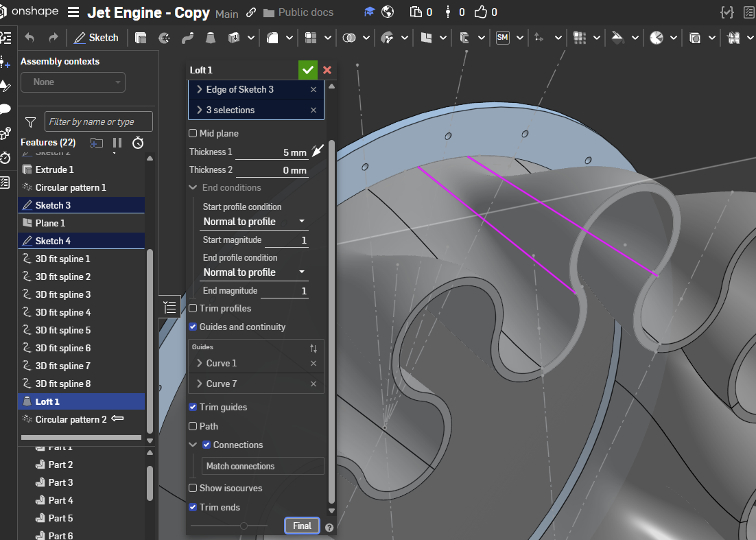Click the Public docs folder link
The height and width of the screenshot is (540, 756).
[298, 12]
